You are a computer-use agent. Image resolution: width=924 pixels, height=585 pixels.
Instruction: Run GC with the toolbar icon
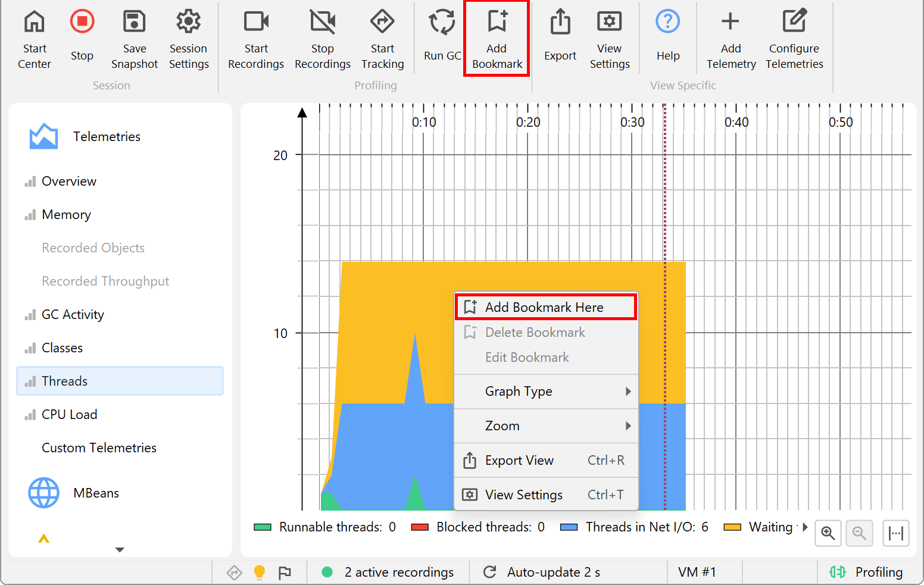[442, 22]
